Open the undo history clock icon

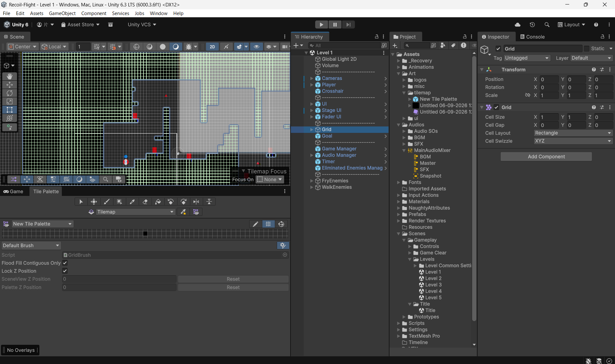pos(532,25)
